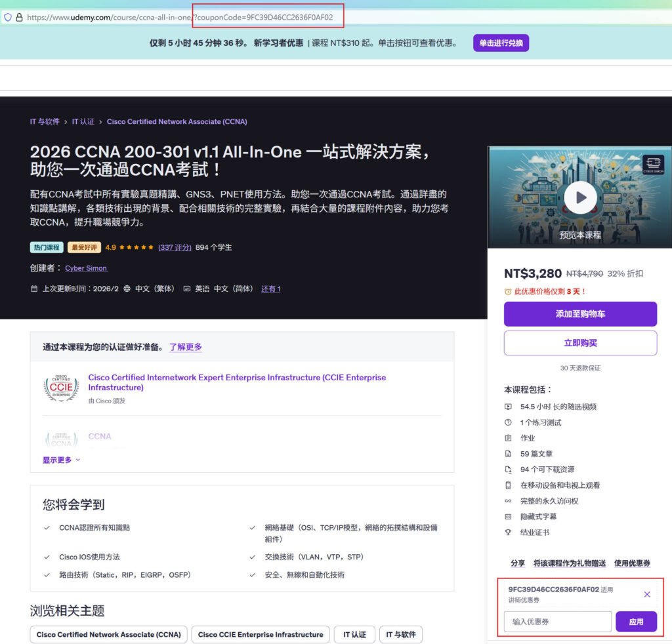
Task: Click the 单击进行兑换 redeem button
Action: click(501, 43)
